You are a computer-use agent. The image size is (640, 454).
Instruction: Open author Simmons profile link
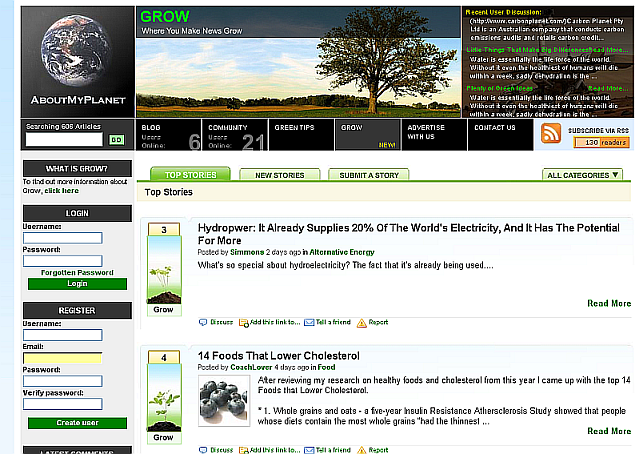tap(247, 252)
